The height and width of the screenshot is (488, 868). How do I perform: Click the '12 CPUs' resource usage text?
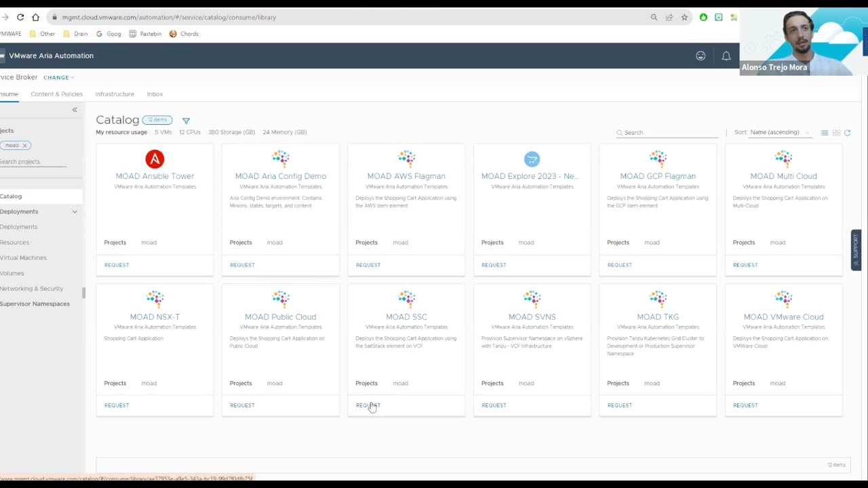(190, 132)
